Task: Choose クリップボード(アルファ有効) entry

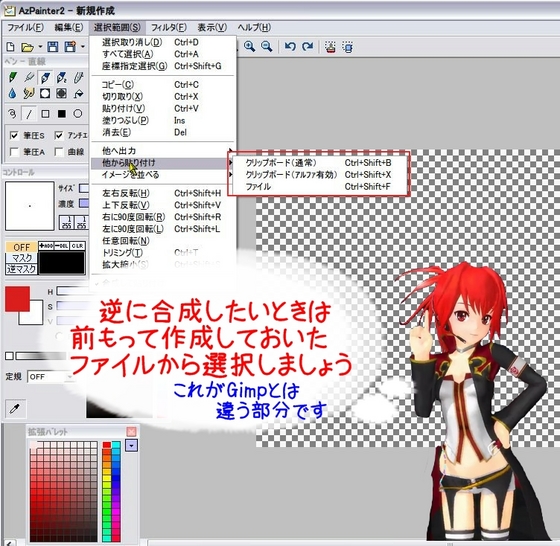Action: [x=319, y=175]
